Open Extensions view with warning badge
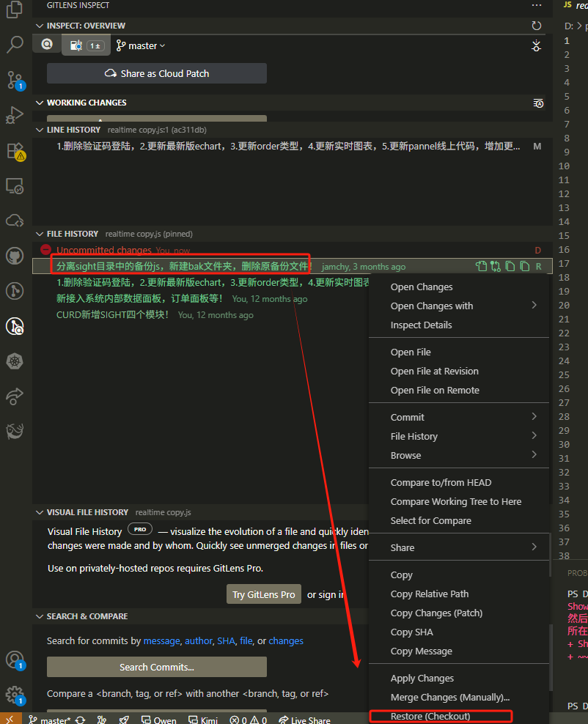The width and height of the screenshot is (588, 724). (x=15, y=151)
